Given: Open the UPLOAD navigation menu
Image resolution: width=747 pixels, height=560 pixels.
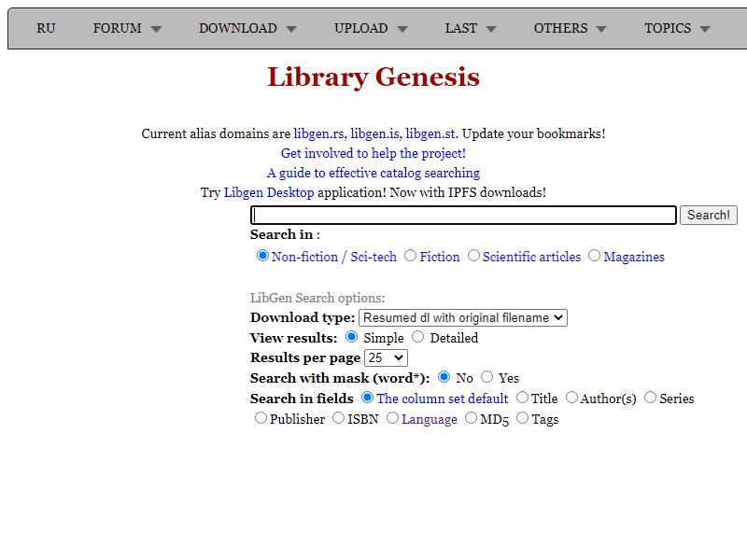Looking at the screenshot, I should pos(371,28).
